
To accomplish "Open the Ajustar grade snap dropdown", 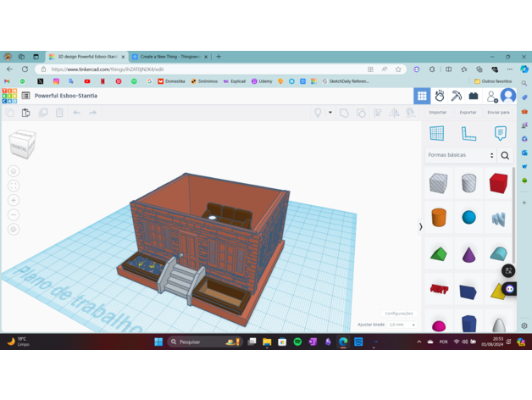I will [x=401, y=325].
